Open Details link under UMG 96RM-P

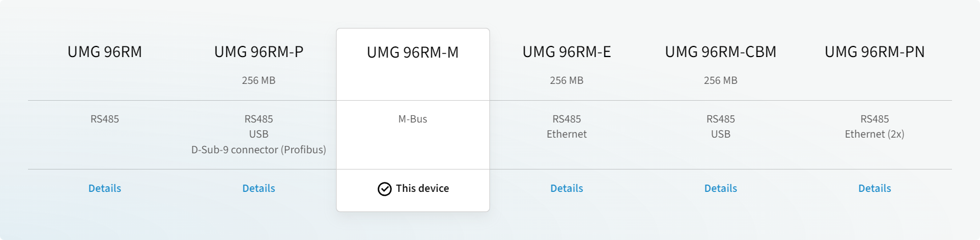pos(259,189)
